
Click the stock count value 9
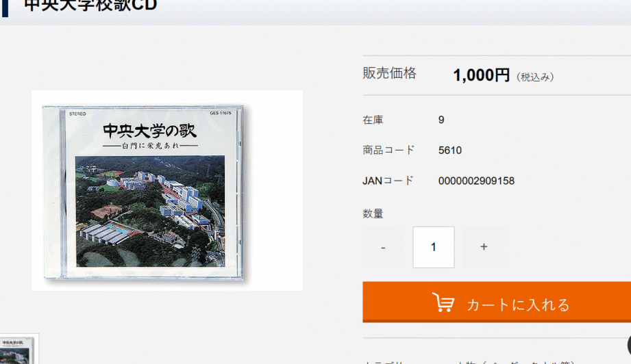(x=441, y=120)
